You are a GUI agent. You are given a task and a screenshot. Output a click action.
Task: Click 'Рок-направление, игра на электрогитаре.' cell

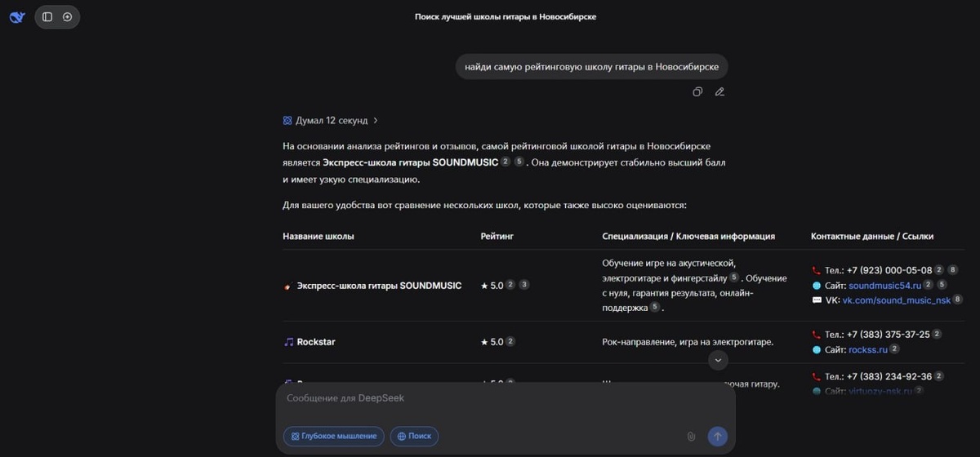click(x=688, y=342)
